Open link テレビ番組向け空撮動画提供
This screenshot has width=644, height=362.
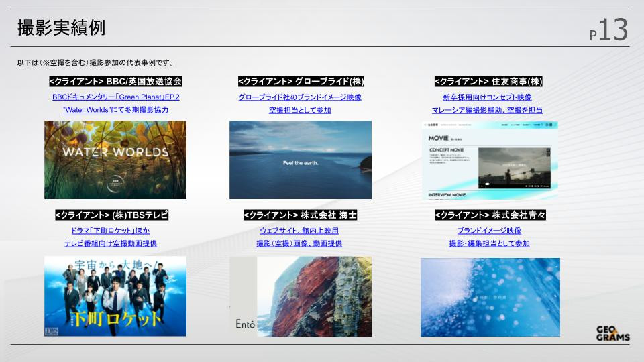111,243
